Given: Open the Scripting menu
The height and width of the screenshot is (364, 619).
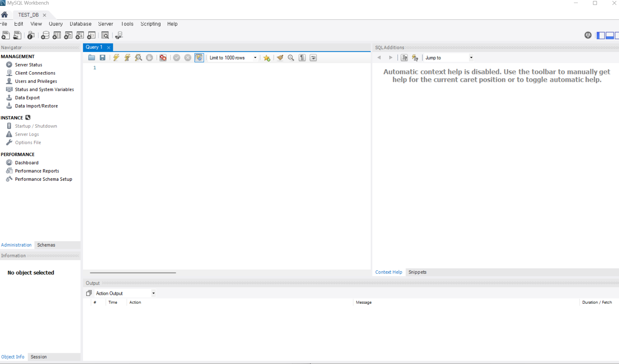Looking at the screenshot, I should [x=150, y=24].
